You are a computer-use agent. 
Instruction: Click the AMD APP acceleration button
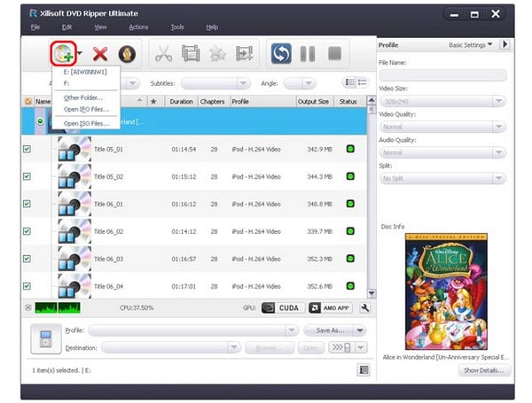tap(328, 307)
